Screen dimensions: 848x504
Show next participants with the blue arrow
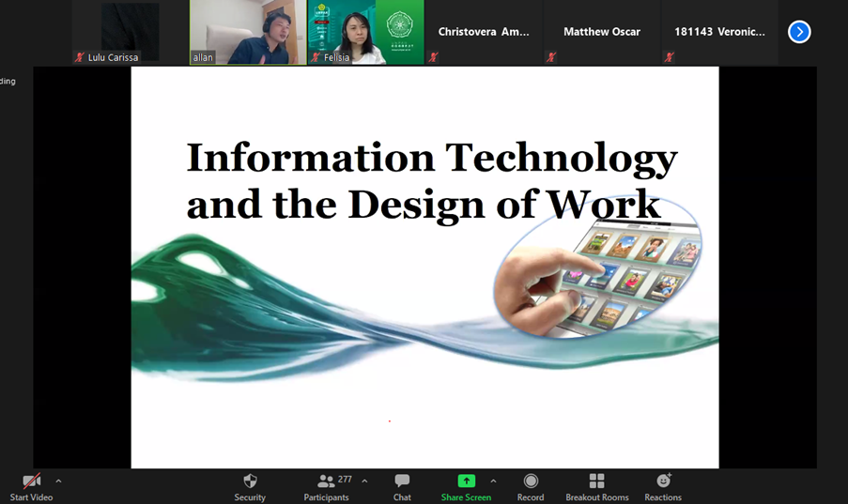[799, 32]
